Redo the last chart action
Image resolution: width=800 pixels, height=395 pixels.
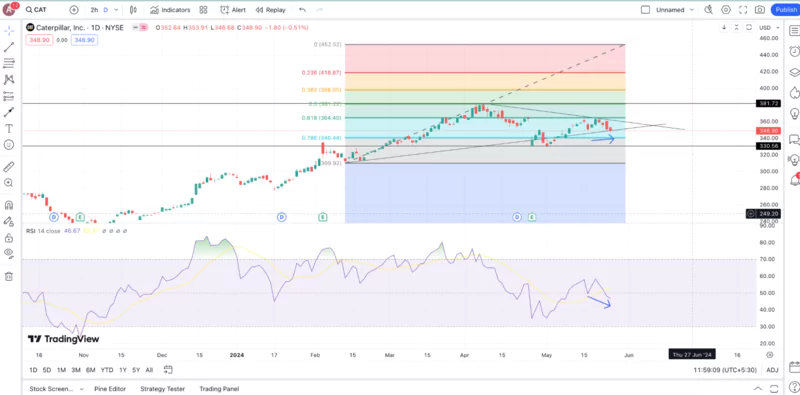click(319, 10)
